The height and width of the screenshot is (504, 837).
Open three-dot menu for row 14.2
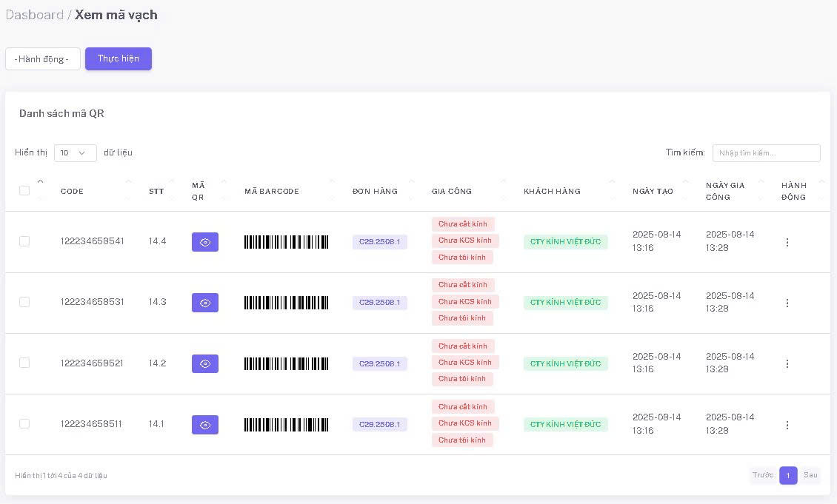[787, 363]
